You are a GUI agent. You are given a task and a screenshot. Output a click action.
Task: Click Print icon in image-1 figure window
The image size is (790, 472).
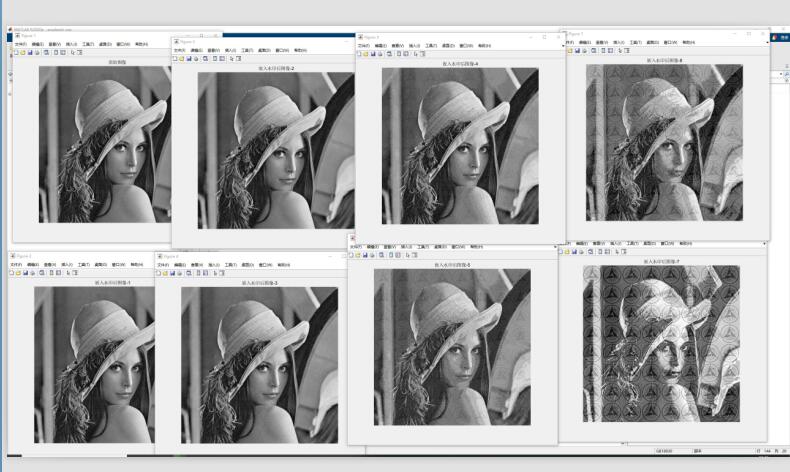coord(33,273)
